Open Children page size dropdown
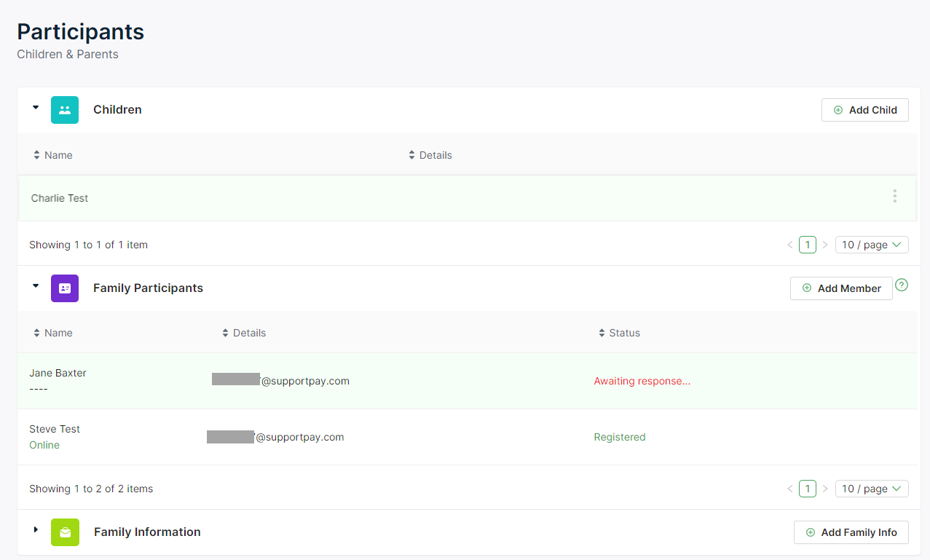The height and width of the screenshot is (560, 930). point(872,245)
